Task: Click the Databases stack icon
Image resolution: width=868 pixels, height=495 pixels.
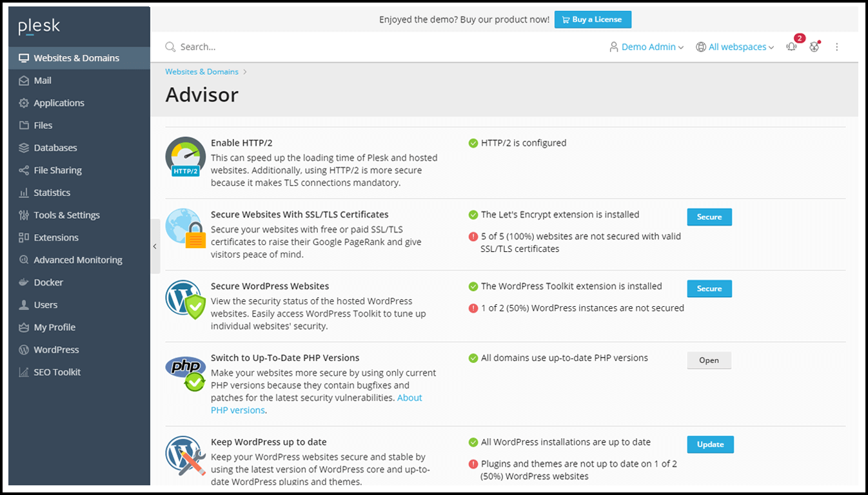Action: (x=24, y=148)
